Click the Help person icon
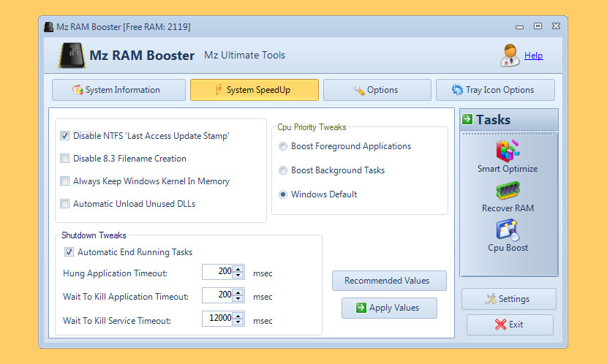 (510, 55)
